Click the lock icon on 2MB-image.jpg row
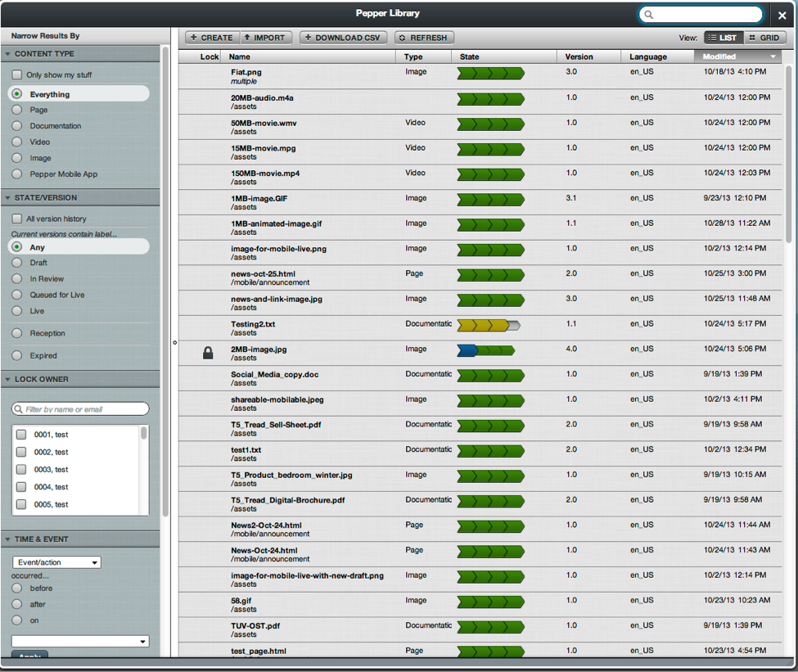 209,353
